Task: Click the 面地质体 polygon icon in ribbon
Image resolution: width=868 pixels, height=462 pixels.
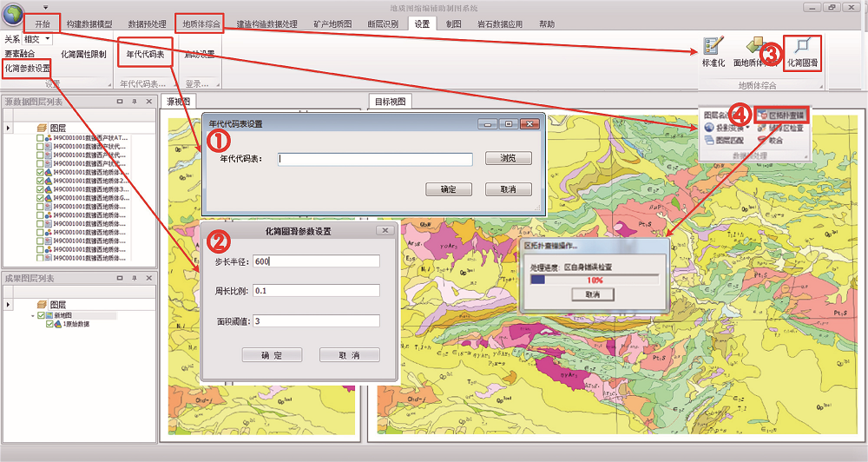Action: (756, 47)
